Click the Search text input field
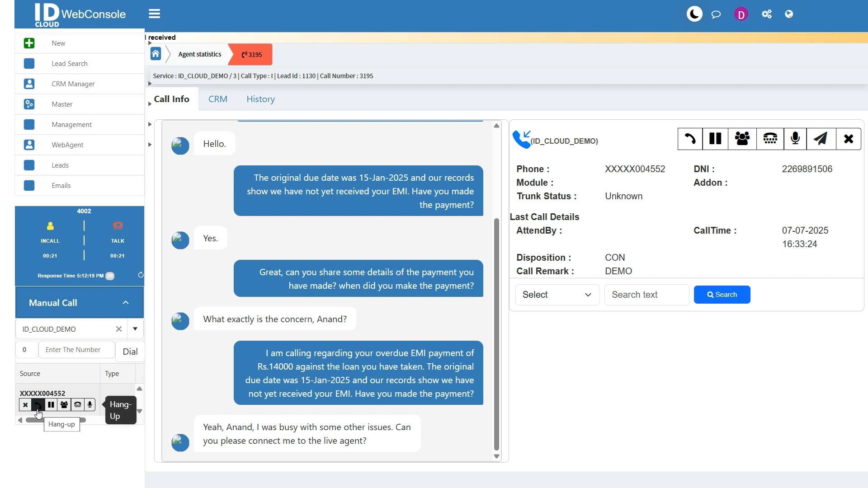 coord(646,294)
